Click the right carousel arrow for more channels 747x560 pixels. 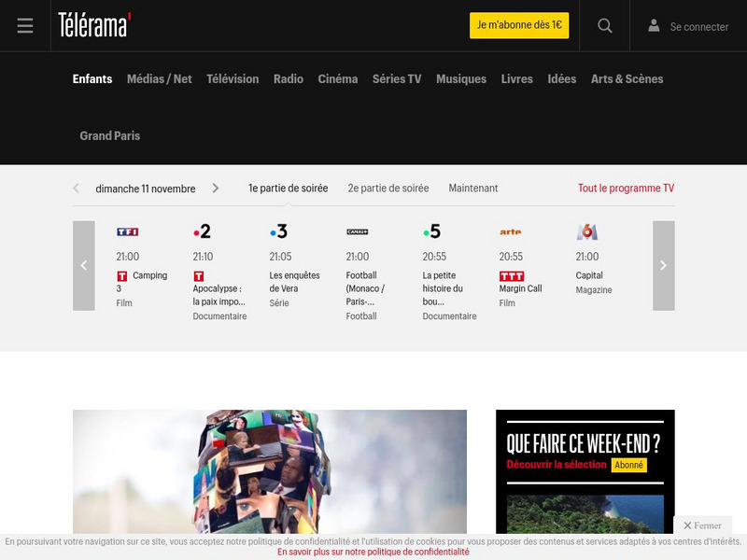point(664,263)
